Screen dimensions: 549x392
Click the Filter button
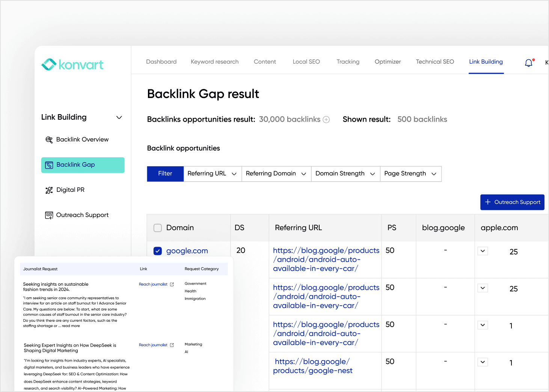pos(165,173)
